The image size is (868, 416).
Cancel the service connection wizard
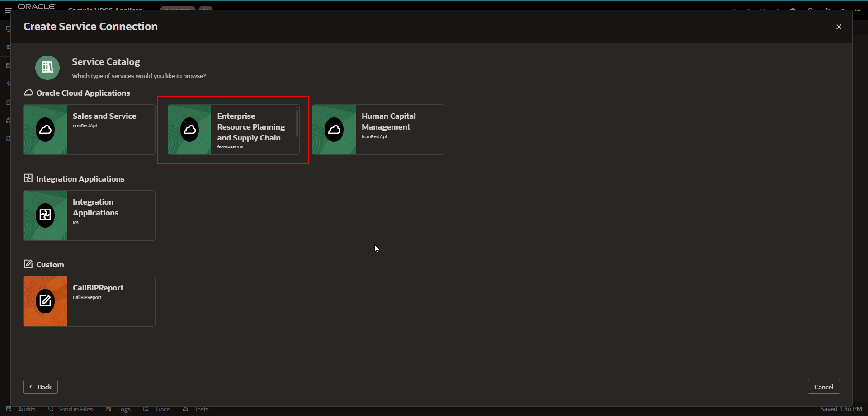[x=824, y=387]
